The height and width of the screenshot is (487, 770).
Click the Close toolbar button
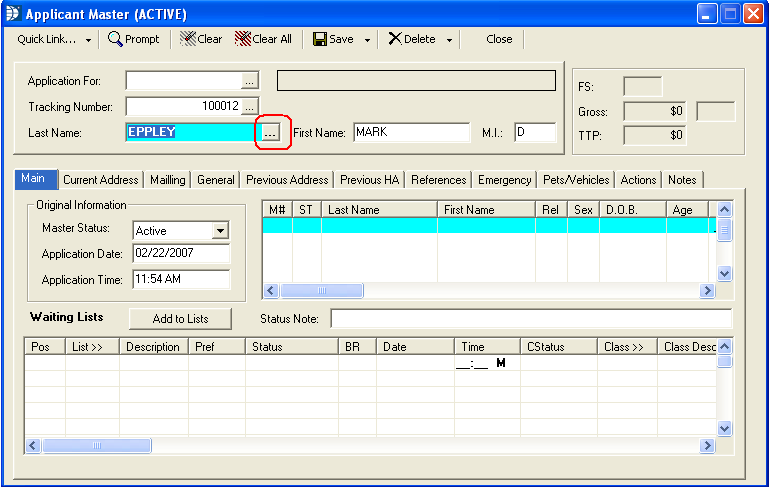[x=499, y=39]
